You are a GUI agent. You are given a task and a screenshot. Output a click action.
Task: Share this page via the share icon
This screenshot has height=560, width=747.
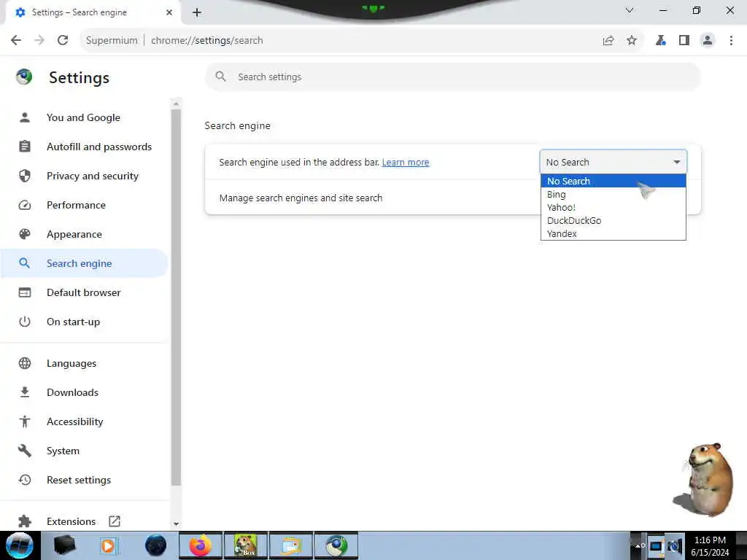coord(608,41)
